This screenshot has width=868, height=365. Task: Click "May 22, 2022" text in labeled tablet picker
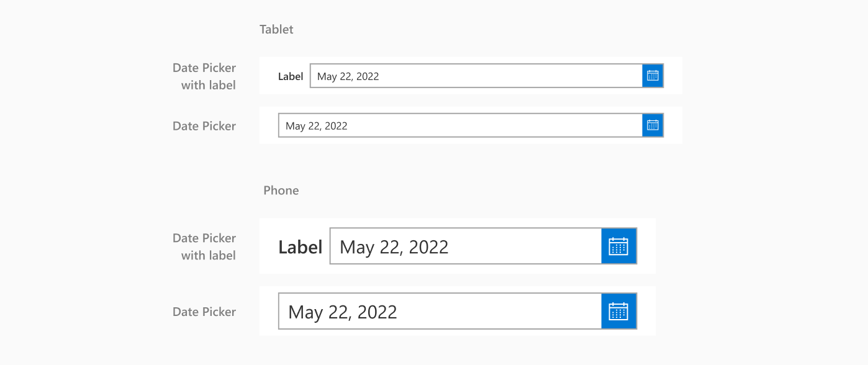click(348, 76)
